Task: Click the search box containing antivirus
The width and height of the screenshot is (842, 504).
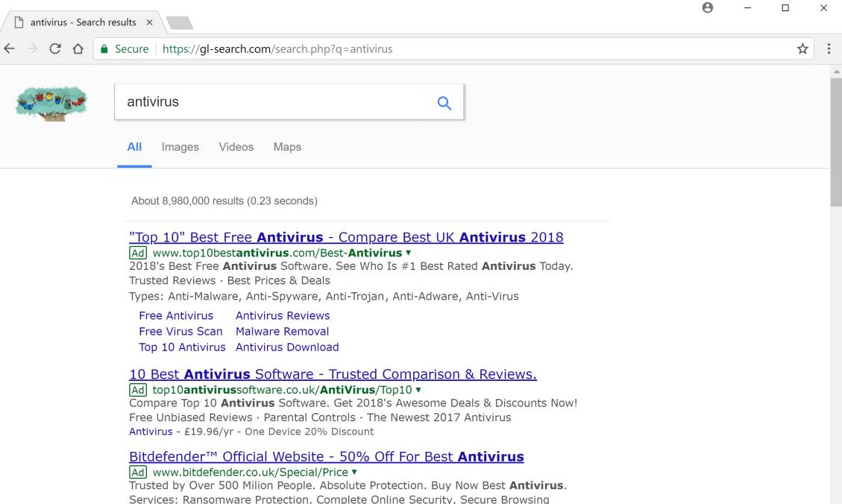Action: (x=276, y=102)
